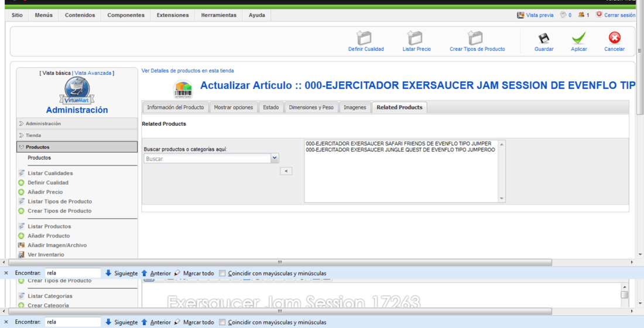Select JUNGLE QUEST related product entry
The width and height of the screenshot is (644, 328).
(x=400, y=150)
